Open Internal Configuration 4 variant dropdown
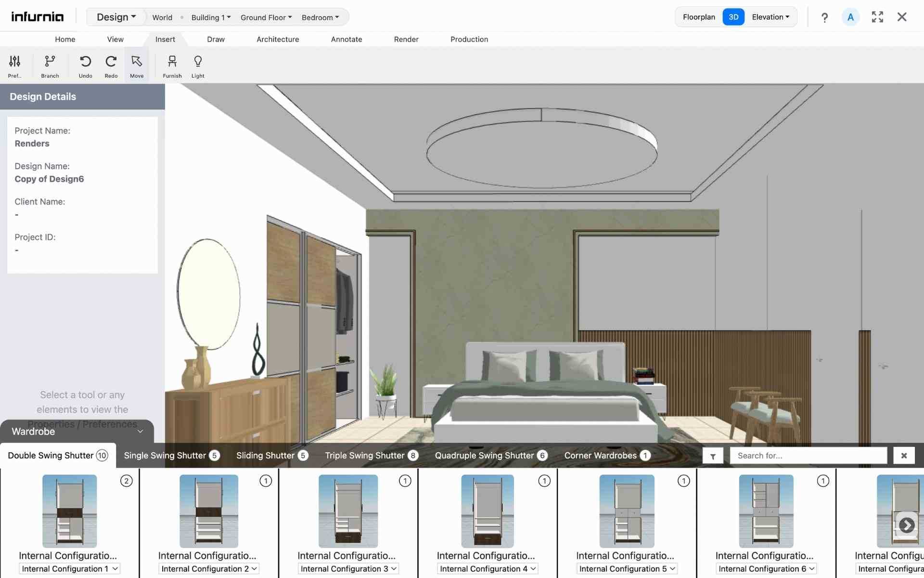924x578 pixels. click(488, 569)
